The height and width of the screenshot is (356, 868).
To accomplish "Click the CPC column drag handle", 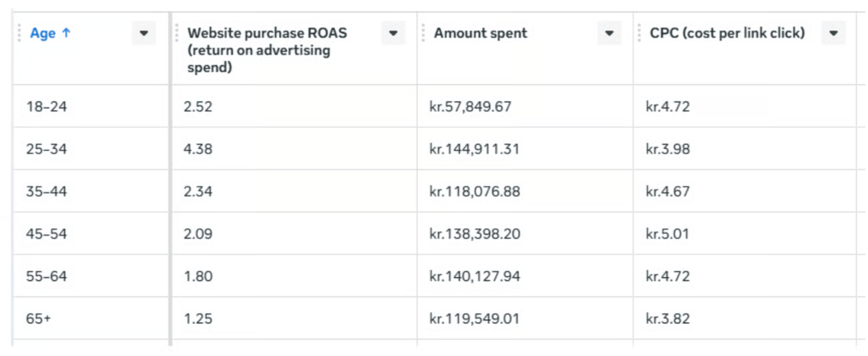I will coord(639,33).
